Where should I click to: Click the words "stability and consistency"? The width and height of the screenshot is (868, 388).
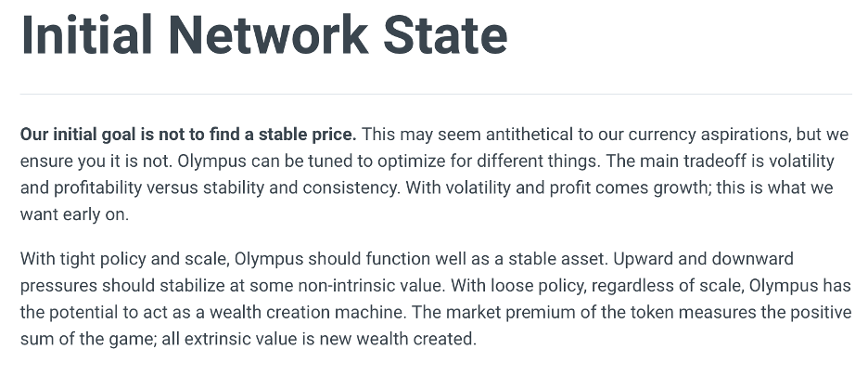pyautogui.click(x=300, y=188)
